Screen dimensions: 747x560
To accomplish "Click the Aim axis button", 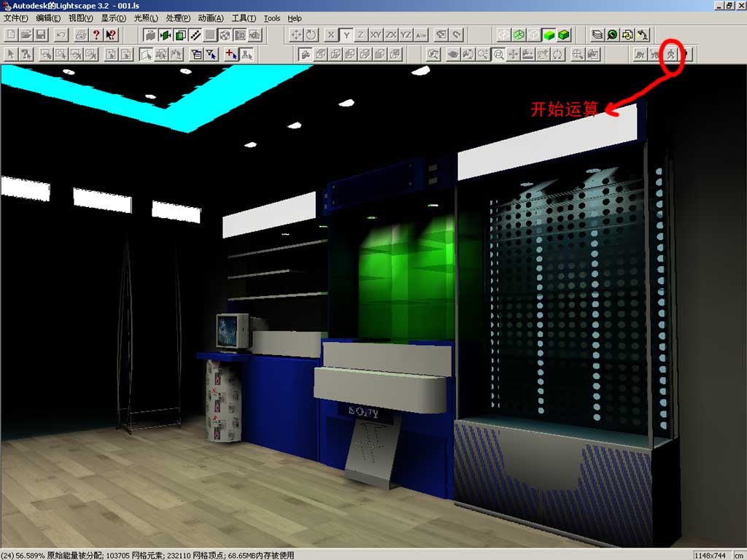I will [421, 34].
